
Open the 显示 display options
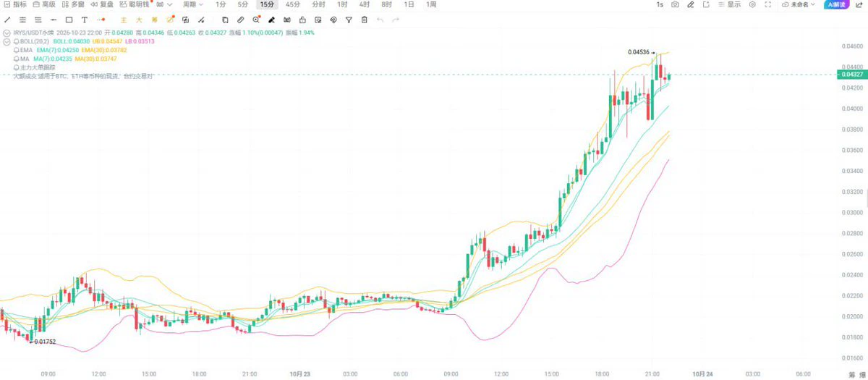click(x=729, y=4)
